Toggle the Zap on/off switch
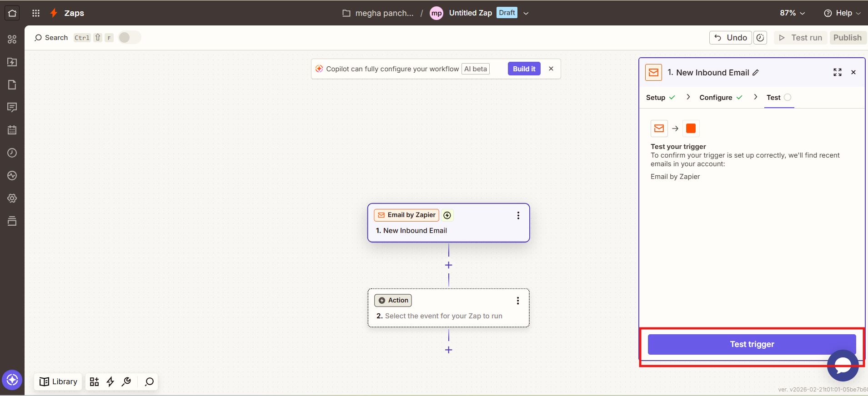Viewport: 868px width, 396px height. pos(130,38)
